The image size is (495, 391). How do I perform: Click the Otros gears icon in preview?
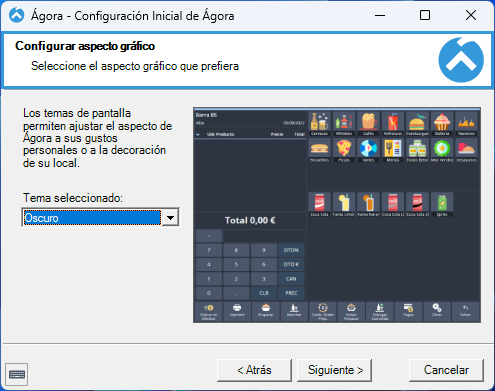coord(437,311)
